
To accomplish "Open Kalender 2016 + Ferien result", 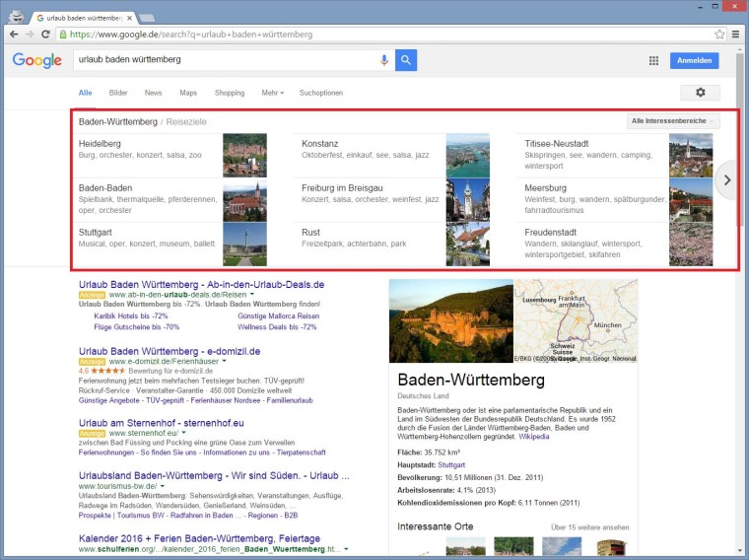I will coord(200,538).
